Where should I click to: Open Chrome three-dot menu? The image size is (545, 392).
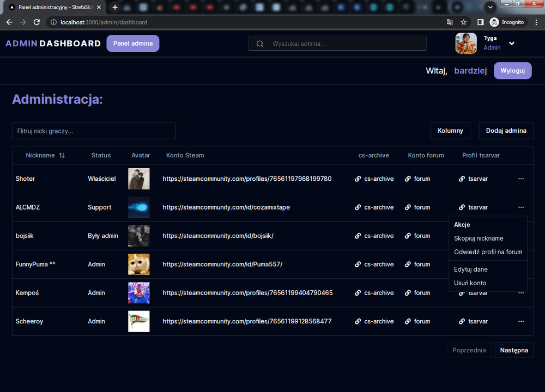(x=536, y=22)
